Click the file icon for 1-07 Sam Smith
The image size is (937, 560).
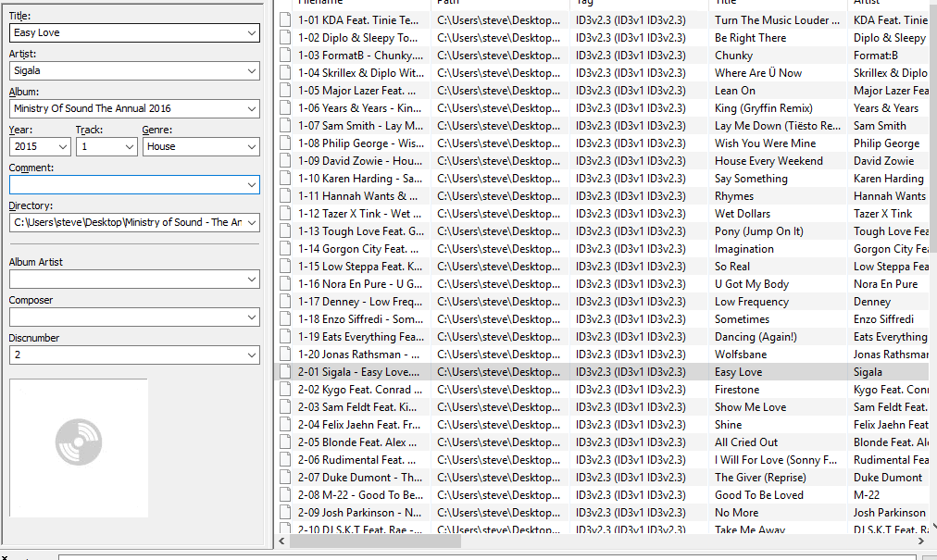click(286, 126)
